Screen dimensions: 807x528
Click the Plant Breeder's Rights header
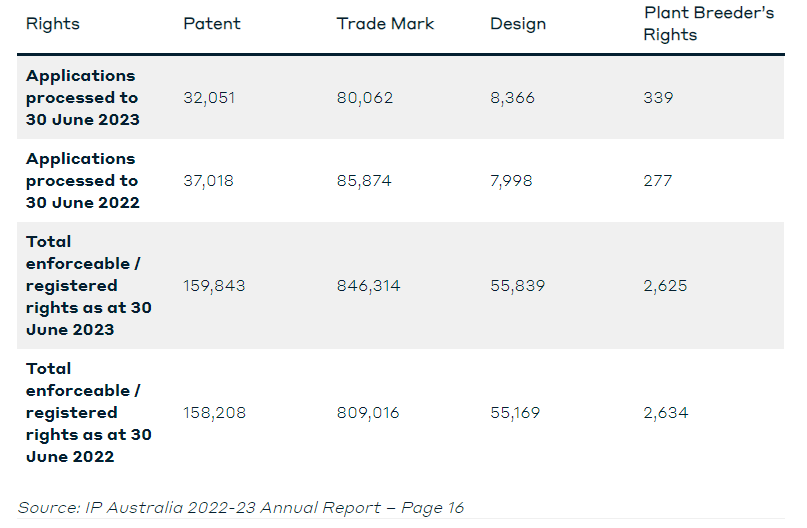tap(708, 24)
